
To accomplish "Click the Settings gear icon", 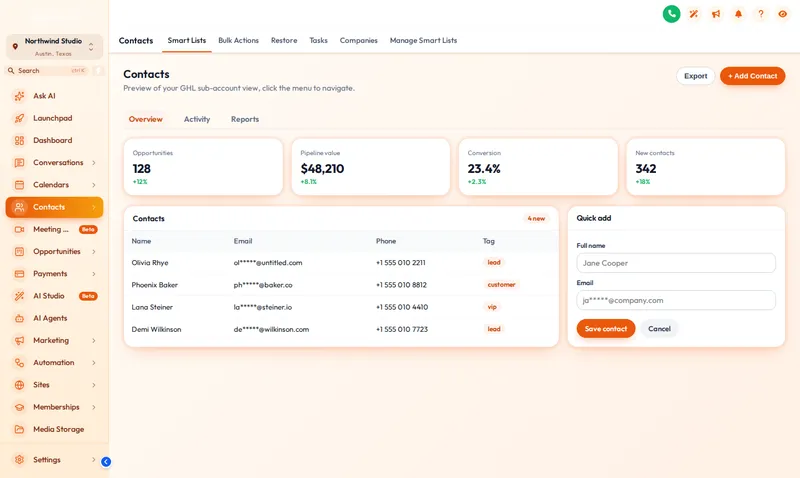I will [19, 460].
